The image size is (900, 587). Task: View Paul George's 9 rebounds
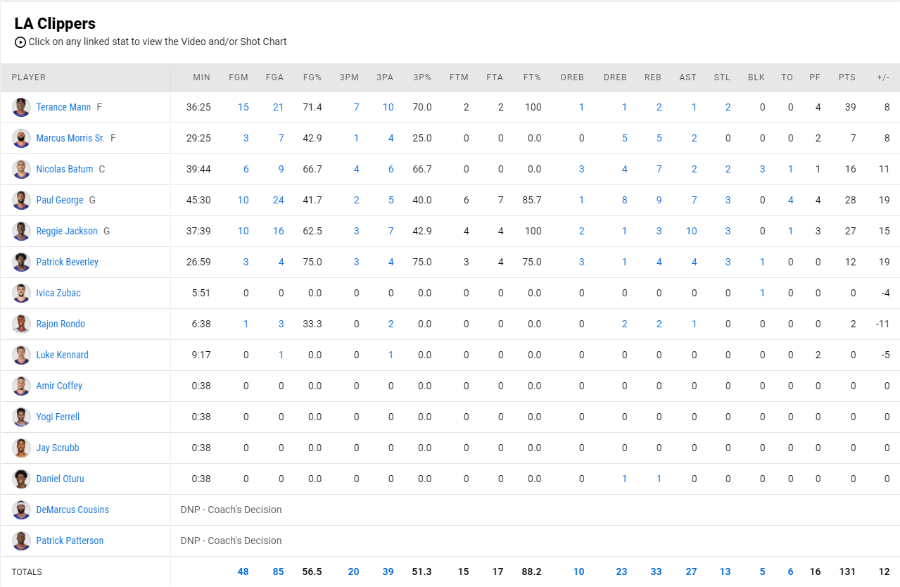[x=659, y=200]
